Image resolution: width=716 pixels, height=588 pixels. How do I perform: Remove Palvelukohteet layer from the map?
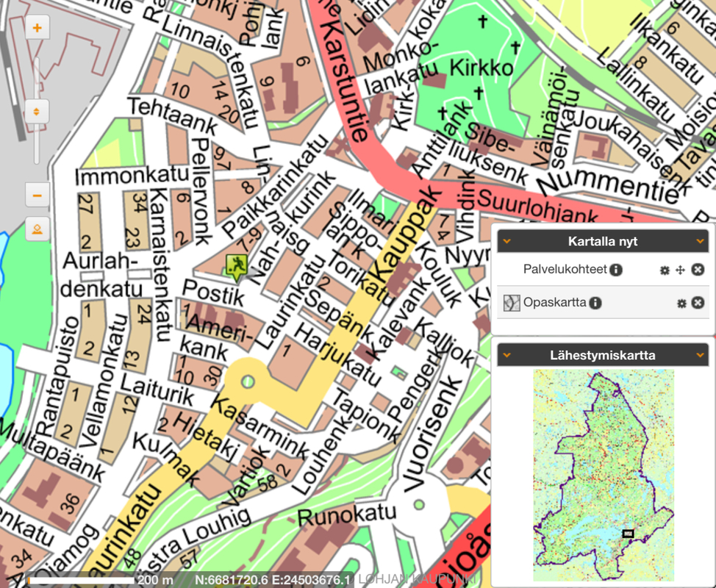(698, 270)
